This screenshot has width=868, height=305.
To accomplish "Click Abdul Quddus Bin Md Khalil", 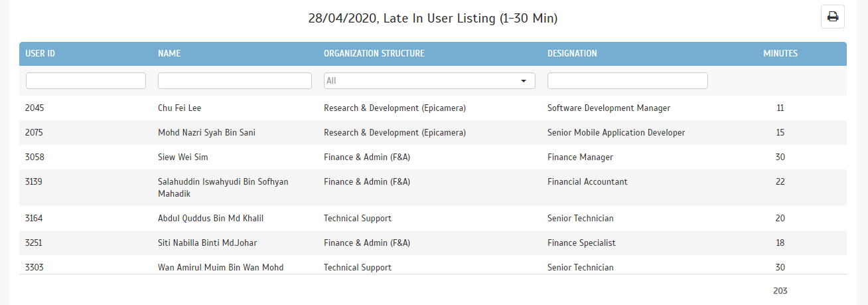I will click(211, 218).
